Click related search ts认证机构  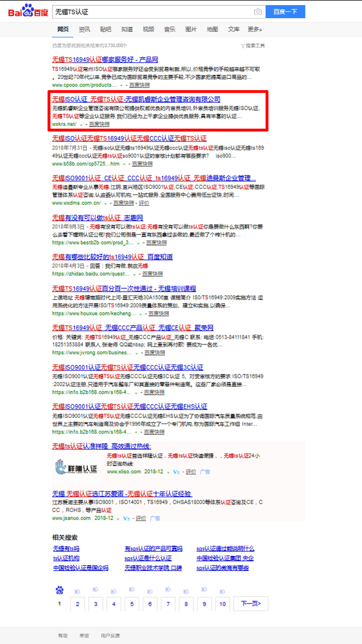(x=66, y=558)
